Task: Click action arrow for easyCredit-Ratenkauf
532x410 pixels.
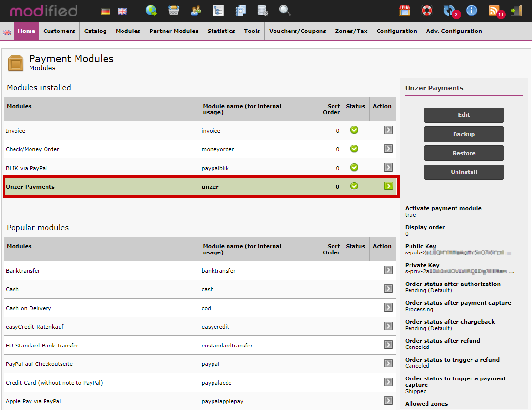Action: click(x=389, y=326)
